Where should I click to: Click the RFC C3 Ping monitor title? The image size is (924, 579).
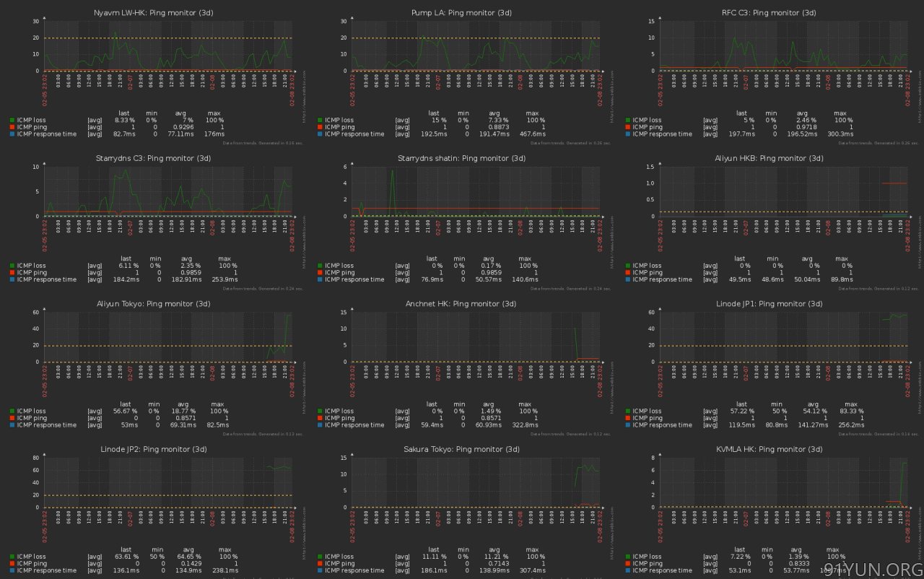click(x=769, y=13)
